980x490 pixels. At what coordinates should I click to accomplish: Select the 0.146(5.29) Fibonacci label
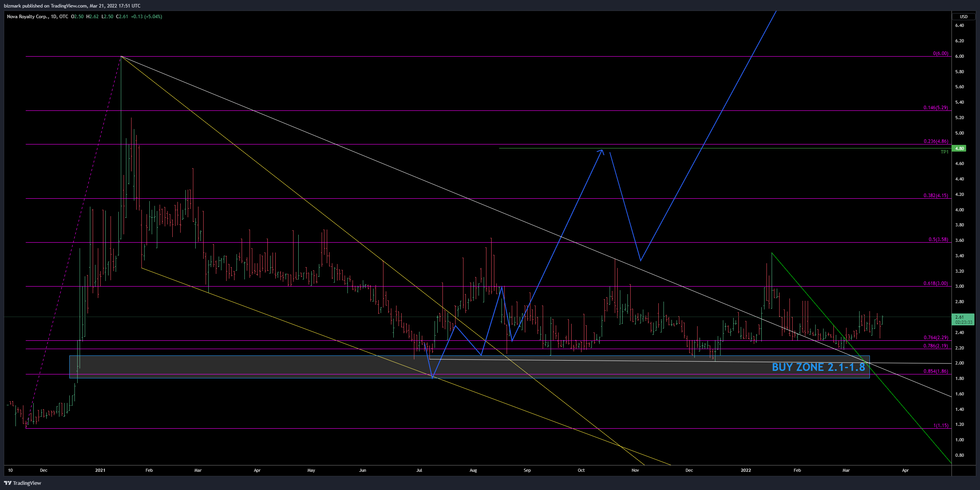coord(936,108)
